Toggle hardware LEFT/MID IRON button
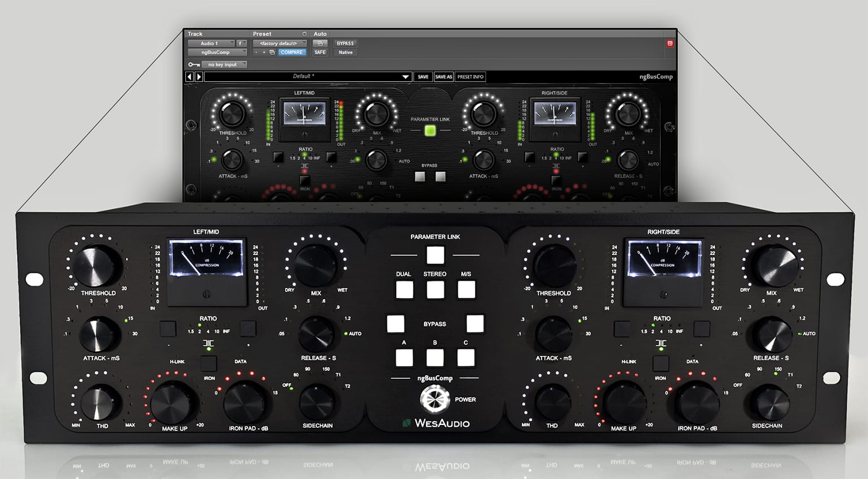 coord(209,363)
